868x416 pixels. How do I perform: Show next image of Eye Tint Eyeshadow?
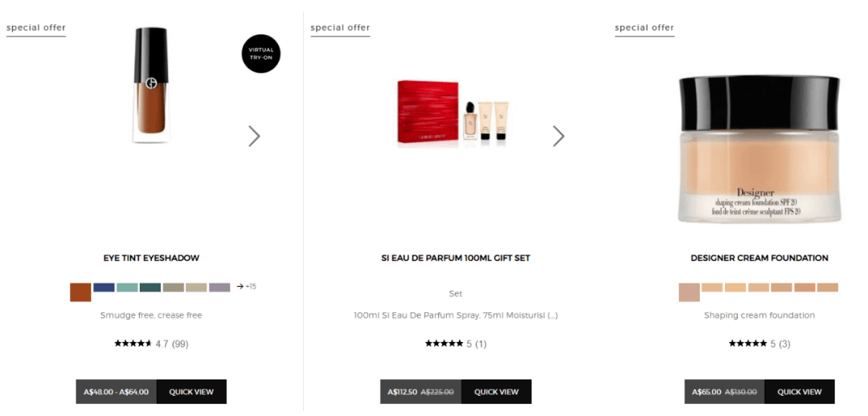click(254, 136)
